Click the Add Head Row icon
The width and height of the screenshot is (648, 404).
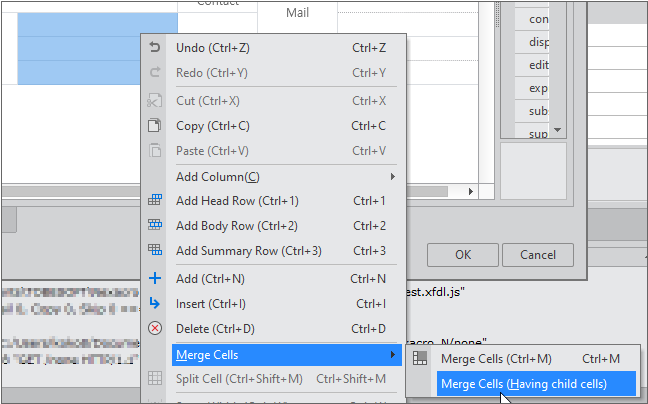click(x=154, y=200)
